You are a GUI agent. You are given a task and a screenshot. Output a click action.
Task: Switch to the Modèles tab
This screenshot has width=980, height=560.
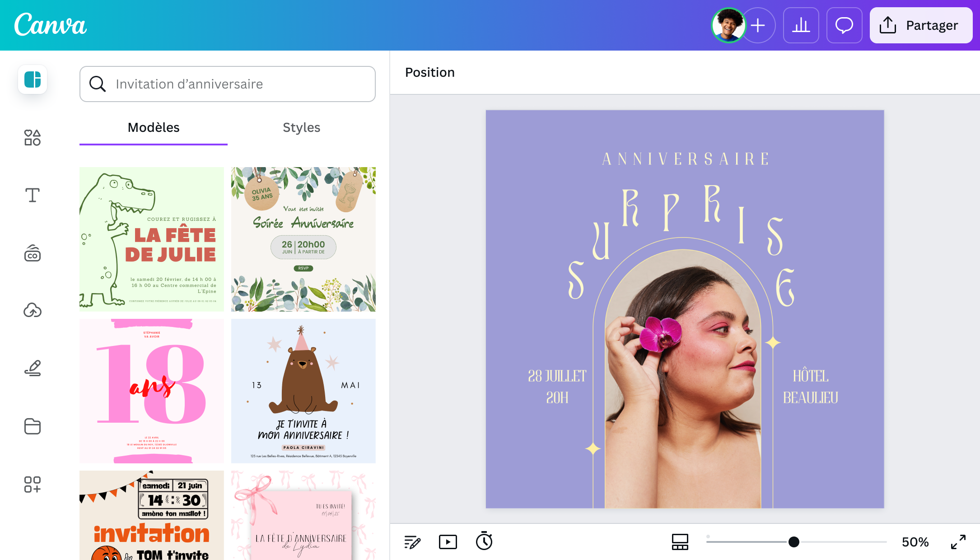pyautogui.click(x=154, y=128)
